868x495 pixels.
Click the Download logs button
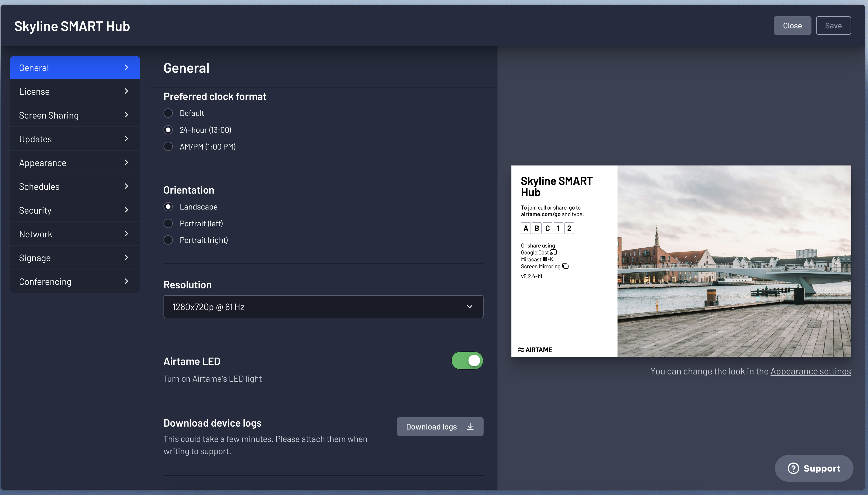pos(440,427)
